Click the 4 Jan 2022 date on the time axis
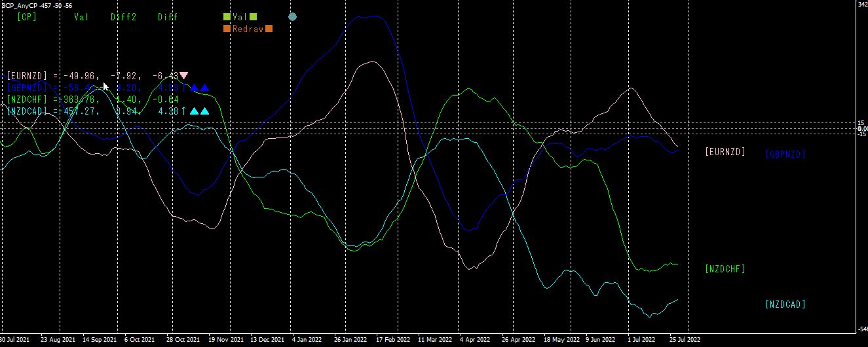The height and width of the screenshot is (347, 868). (x=308, y=340)
